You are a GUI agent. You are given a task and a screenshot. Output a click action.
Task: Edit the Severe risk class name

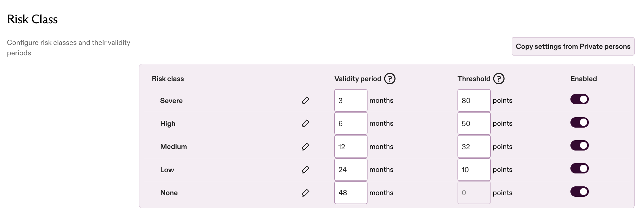pos(305,100)
